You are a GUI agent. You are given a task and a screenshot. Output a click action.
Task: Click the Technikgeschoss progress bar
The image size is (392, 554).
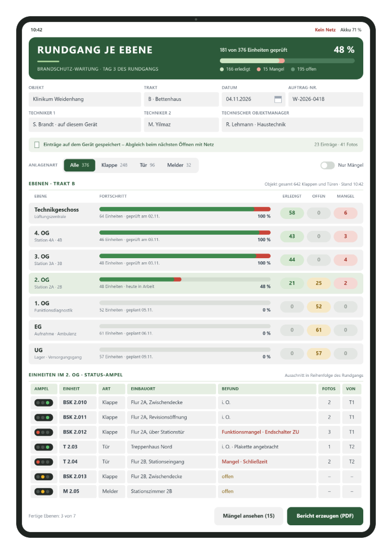pos(185,209)
